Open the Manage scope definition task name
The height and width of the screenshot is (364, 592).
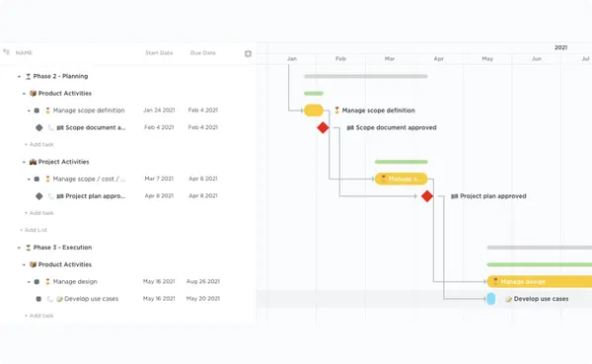tap(89, 110)
